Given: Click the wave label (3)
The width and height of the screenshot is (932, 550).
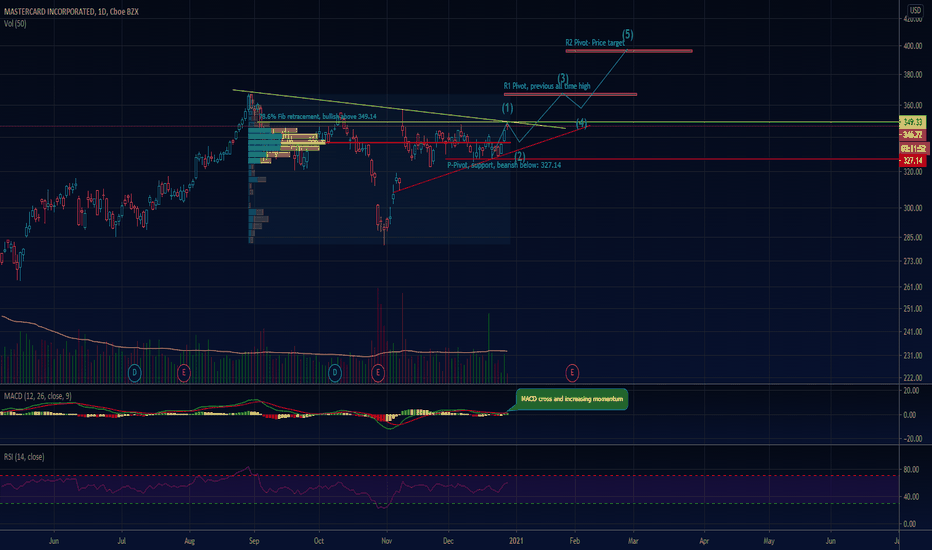Looking at the screenshot, I should [x=563, y=78].
